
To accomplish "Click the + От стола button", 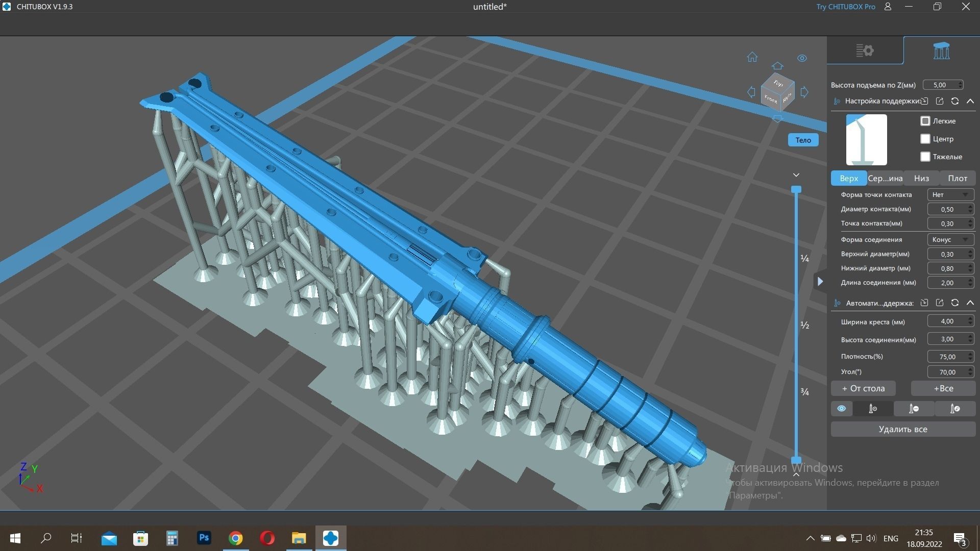I will point(863,388).
